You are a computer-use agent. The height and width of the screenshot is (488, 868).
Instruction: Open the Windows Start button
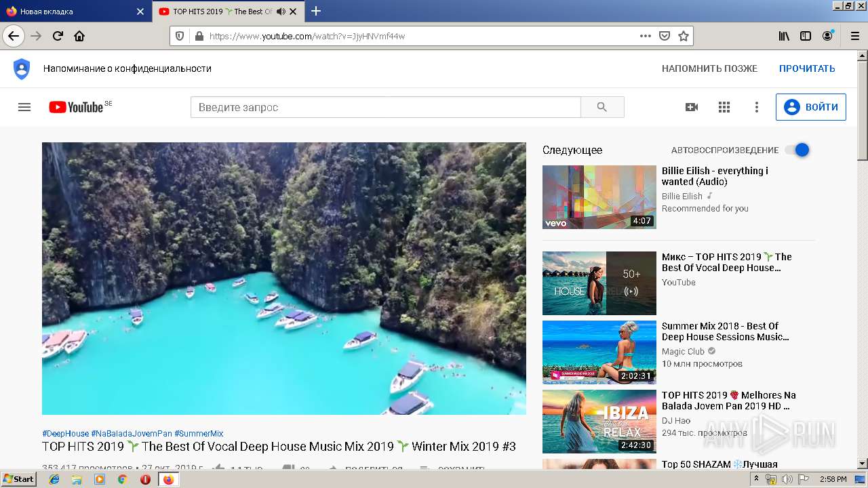[19, 479]
